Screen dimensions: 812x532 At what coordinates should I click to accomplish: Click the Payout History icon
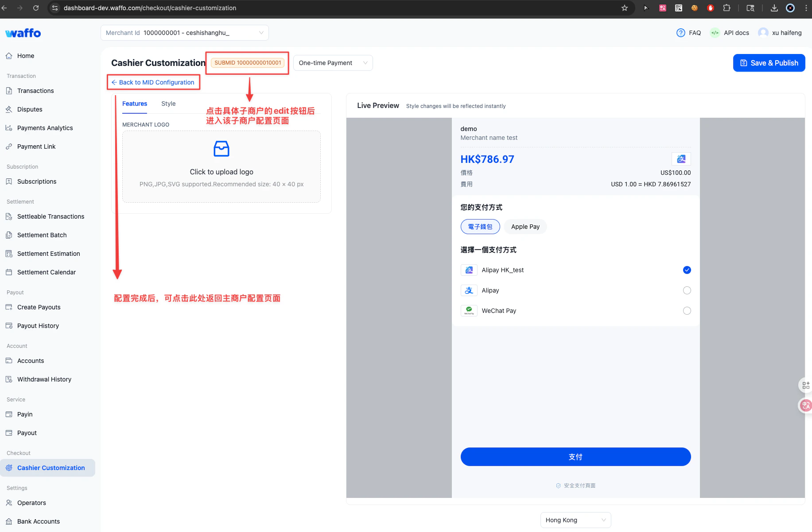pyautogui.click(x=9, y=326)
